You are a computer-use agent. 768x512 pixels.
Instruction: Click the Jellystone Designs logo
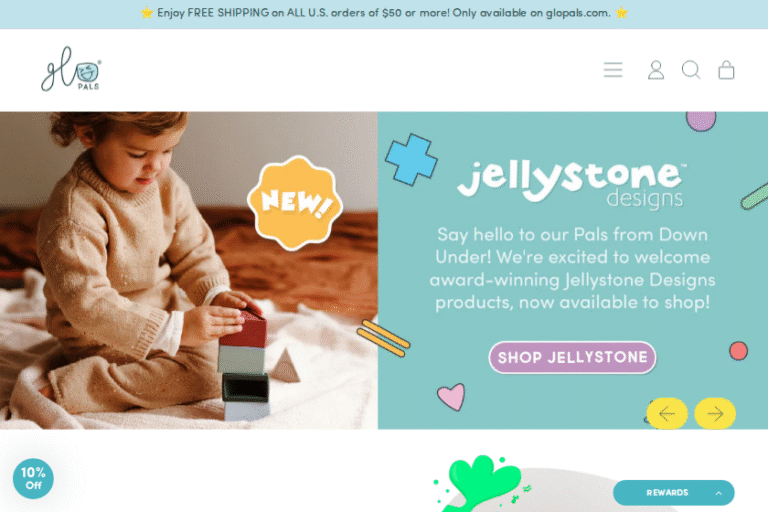tap(572, 185)
